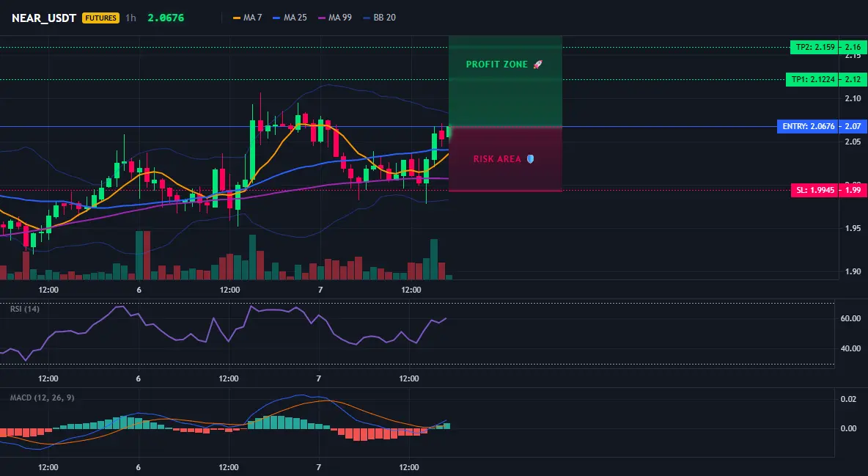Screen dimensions: 868x476
Task: Click the RSI (14) indicator label
Action: pos(25,309)
